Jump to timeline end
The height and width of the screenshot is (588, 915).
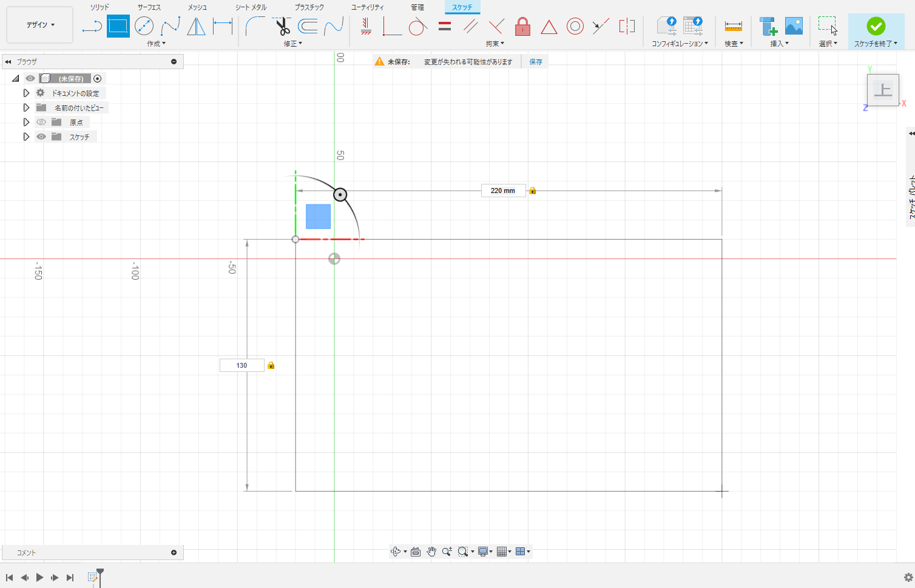pos(70,578)
